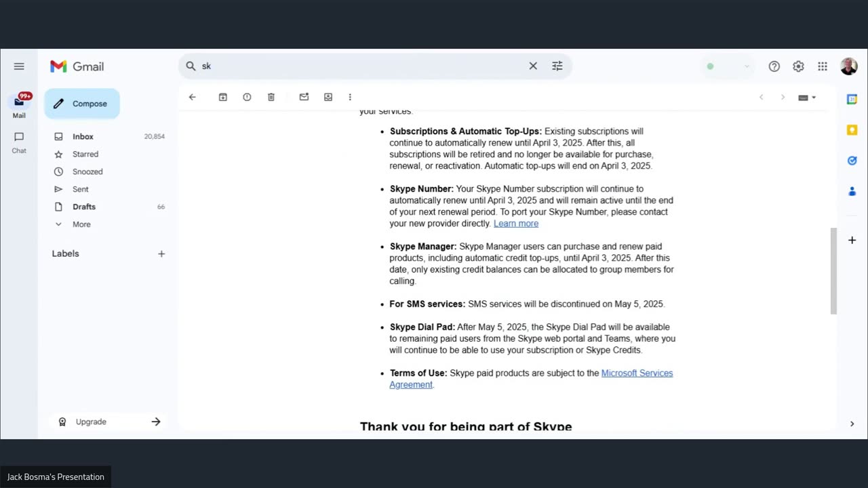Click 'Subscriptions & Automatic Top-Ups:' text
Viewport: 868px width, 488px height.
pyautogui.click(x=466, y=131)
